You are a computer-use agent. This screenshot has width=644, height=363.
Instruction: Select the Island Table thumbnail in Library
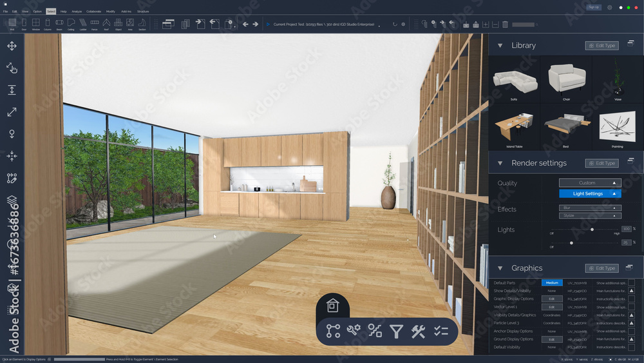coord(515,126)
